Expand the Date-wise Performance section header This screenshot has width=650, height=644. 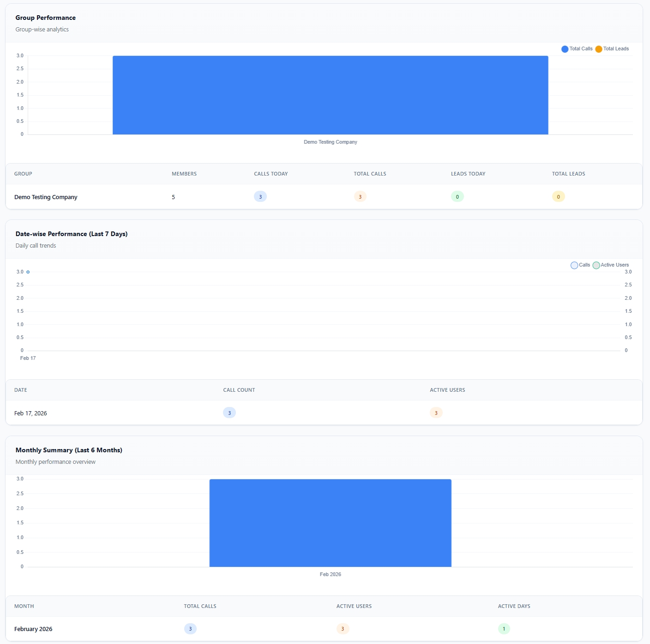[72, 234]
